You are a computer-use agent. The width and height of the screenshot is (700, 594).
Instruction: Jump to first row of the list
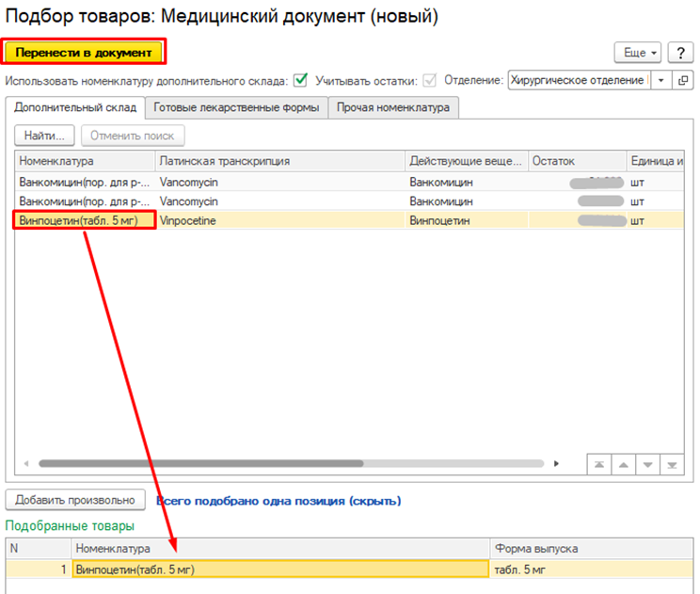pyautogui.click(x=598, y=464)
